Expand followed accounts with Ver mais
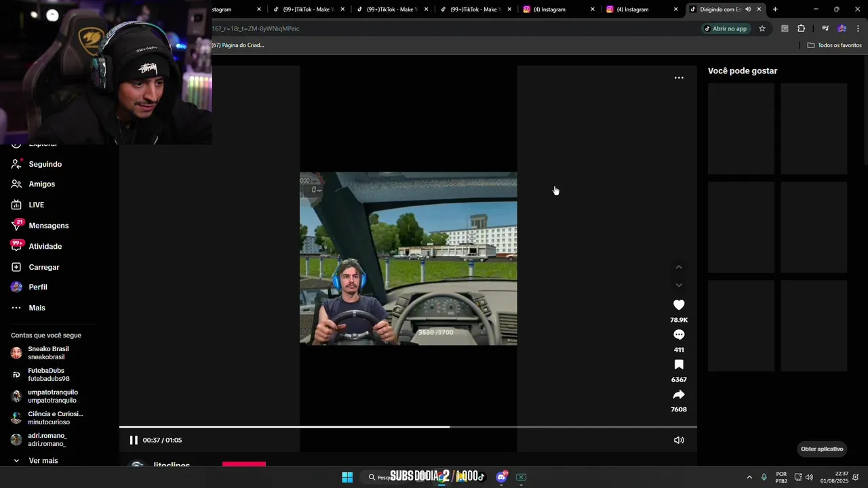The width and height of the screenshot is (868, 488). point(43,461)
